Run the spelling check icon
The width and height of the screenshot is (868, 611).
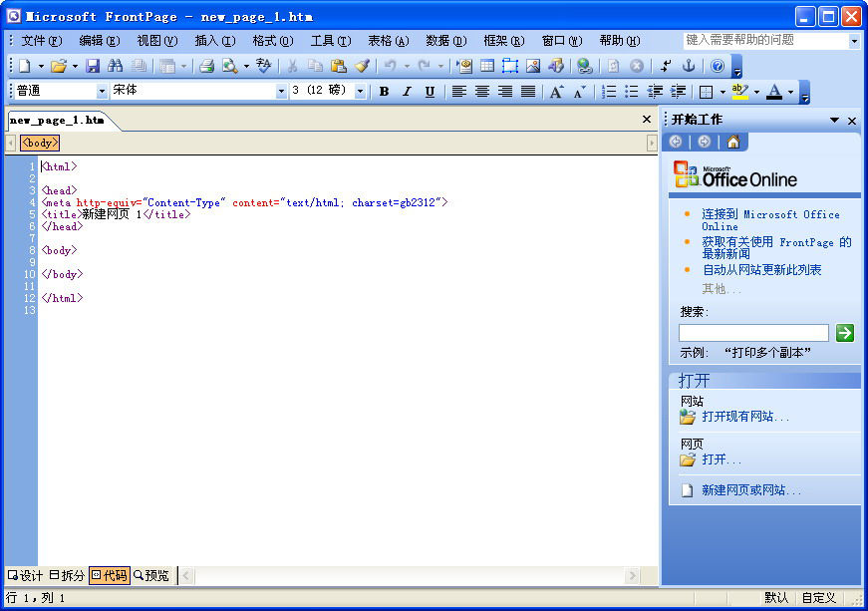(263, 67)
